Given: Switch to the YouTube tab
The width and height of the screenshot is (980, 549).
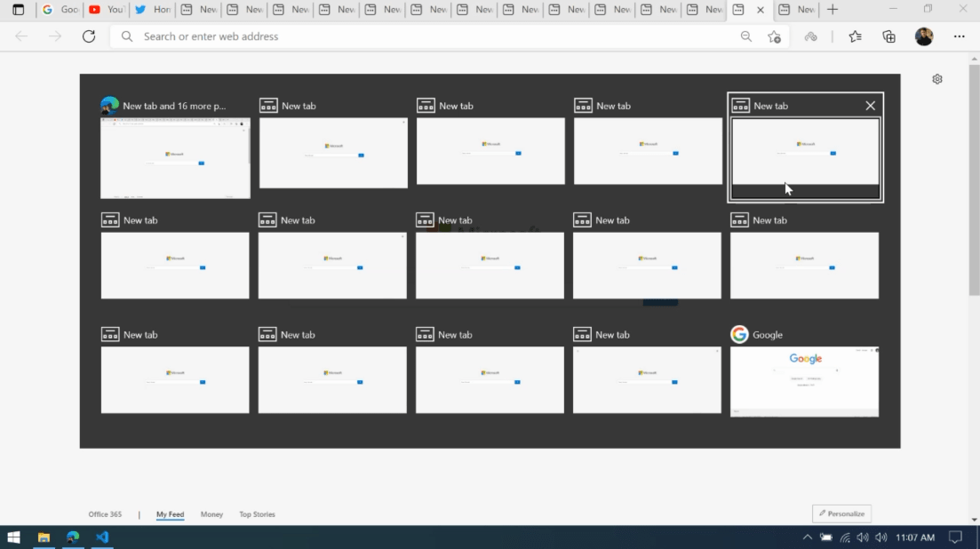Looking at the screenshot, I should [x=106, y=10].
